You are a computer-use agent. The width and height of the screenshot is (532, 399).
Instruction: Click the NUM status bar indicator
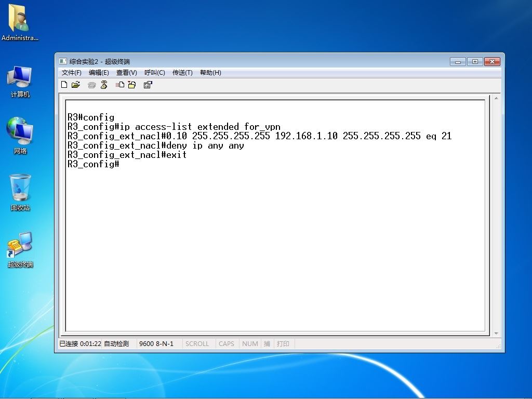click(250, 344)
